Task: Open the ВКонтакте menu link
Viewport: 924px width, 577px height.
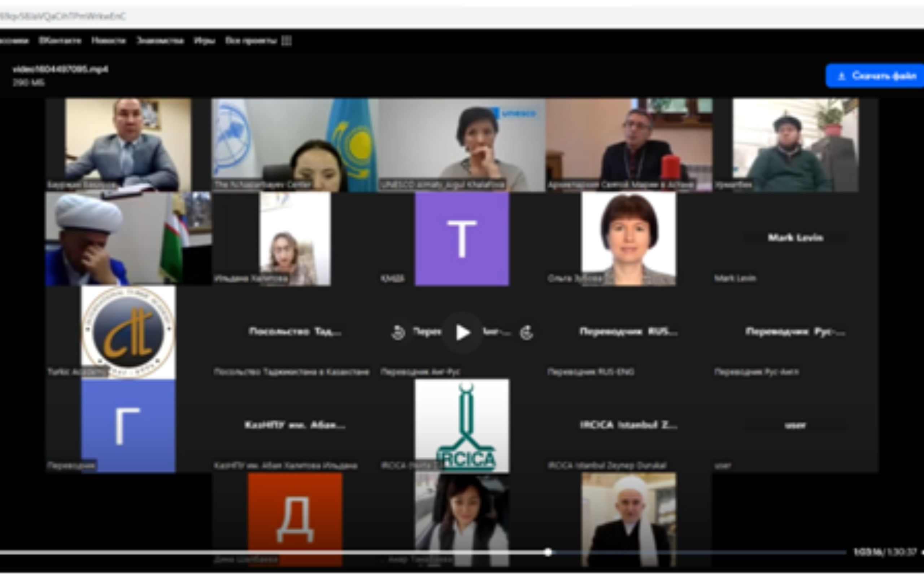Action: pos(60,40)
